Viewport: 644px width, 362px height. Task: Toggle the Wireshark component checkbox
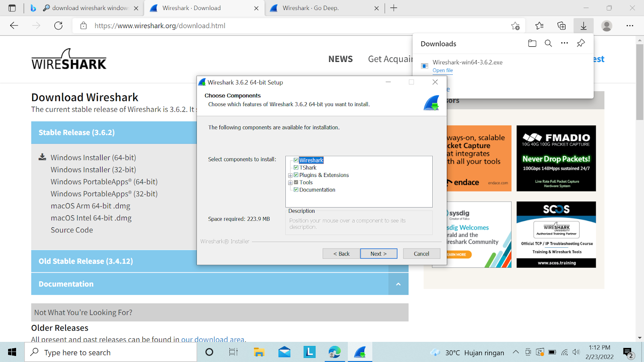click(296, 160)
